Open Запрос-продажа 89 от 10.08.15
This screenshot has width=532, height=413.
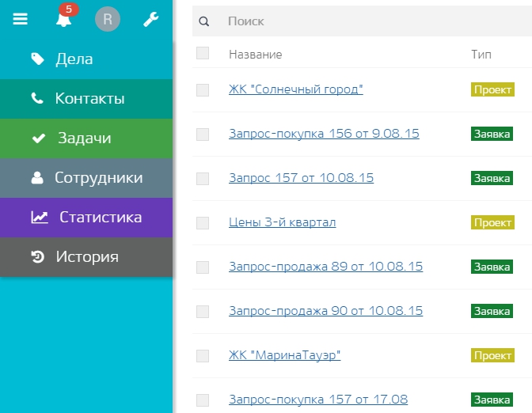click(x=325, y=267)
